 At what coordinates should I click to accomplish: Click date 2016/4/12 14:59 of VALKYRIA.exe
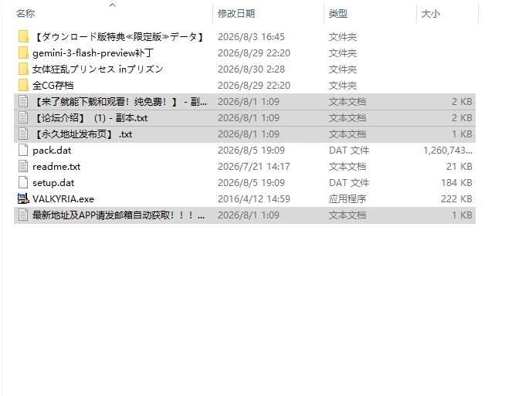click(254, 199)
